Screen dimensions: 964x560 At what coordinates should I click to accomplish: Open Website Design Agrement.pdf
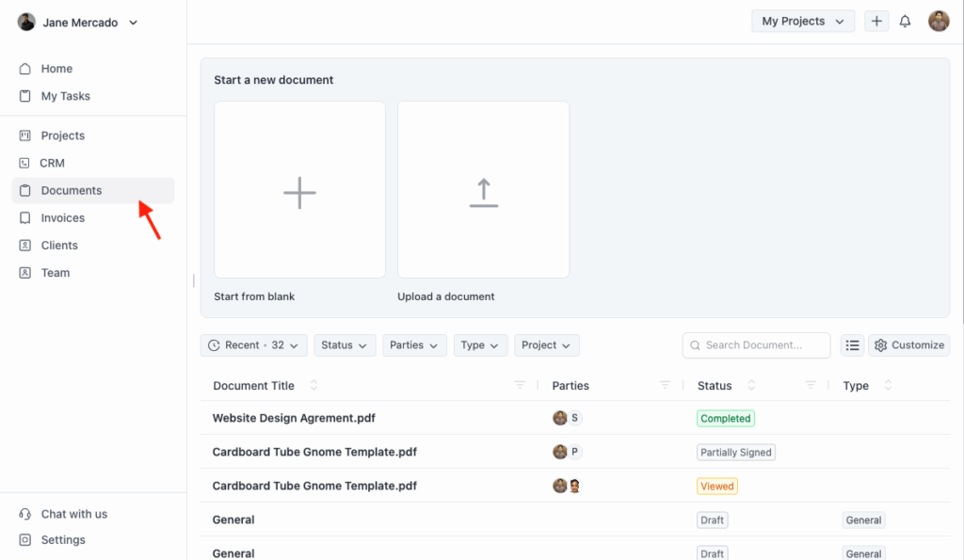(294, 418)
